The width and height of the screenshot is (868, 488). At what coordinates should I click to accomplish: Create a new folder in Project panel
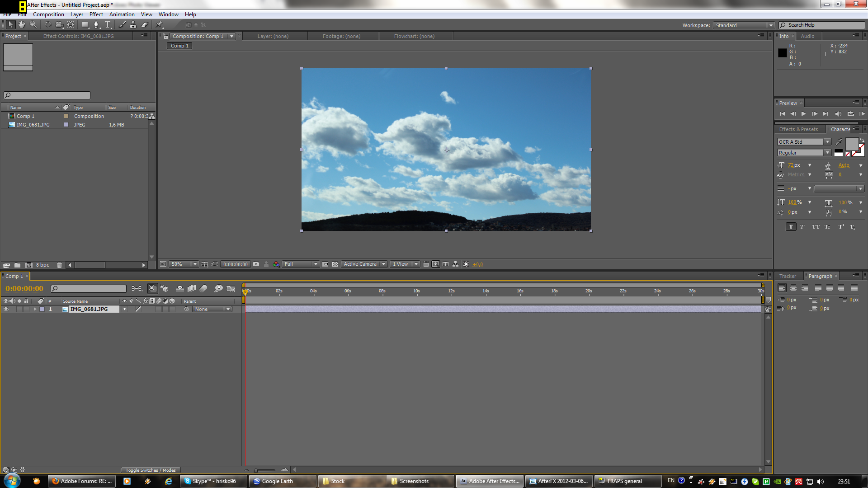coord(17,265)
